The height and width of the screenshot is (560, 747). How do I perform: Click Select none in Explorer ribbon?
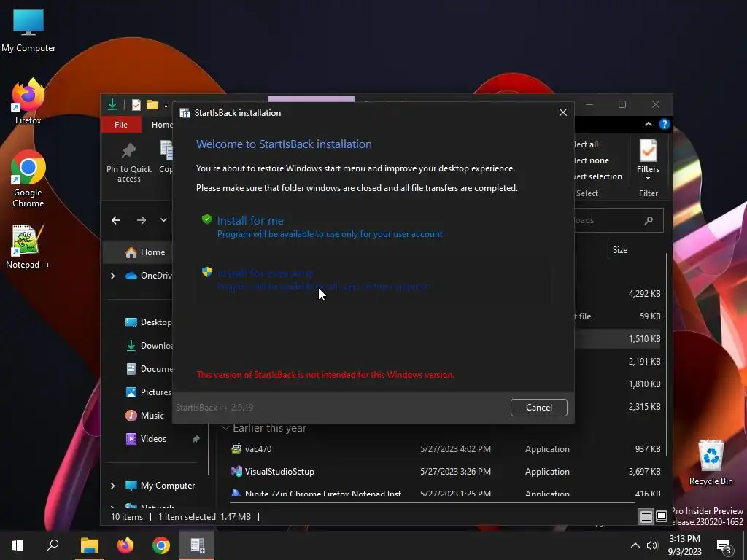(x=591, y=160)
